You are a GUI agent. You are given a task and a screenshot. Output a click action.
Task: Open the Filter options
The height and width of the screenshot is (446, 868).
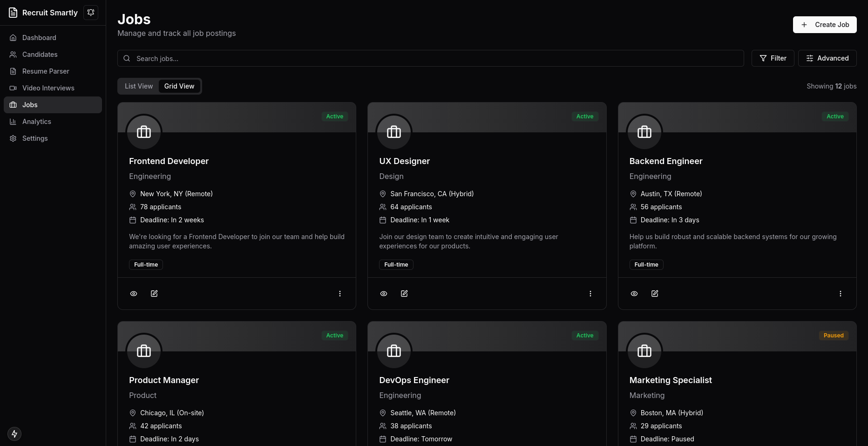pos(773,58)
